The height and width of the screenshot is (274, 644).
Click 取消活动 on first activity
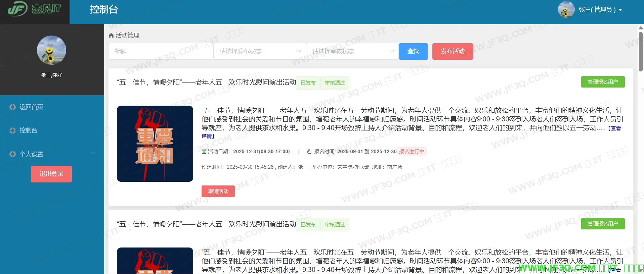[x=218, y=191]
